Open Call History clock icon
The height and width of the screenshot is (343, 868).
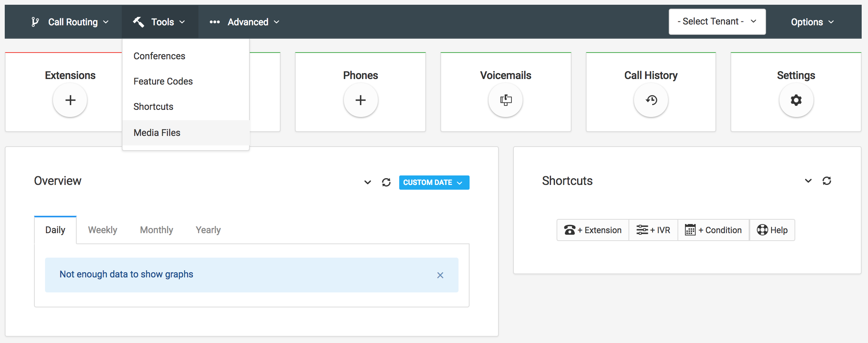point(651,100)
